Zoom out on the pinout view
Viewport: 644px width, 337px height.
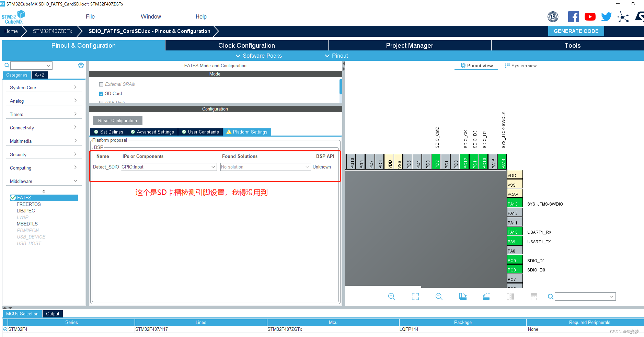coord(439,297)
